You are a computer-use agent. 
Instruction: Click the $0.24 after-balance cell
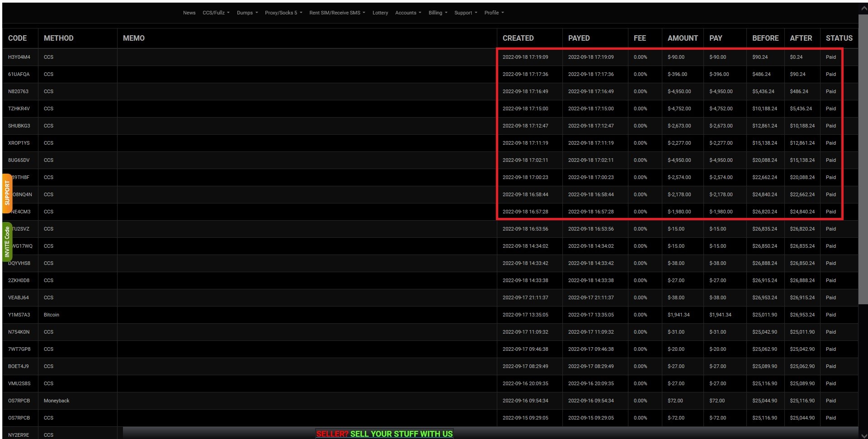click(796, 57)
